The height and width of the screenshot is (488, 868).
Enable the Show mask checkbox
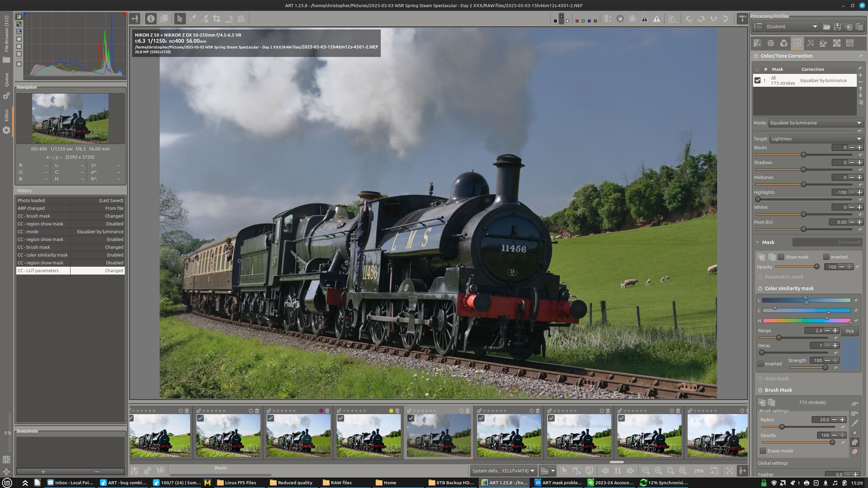point(781,257)
